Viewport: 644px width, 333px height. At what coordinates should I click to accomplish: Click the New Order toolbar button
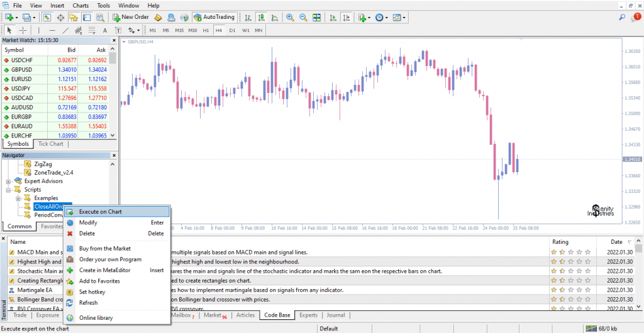(x=130, y=17)
